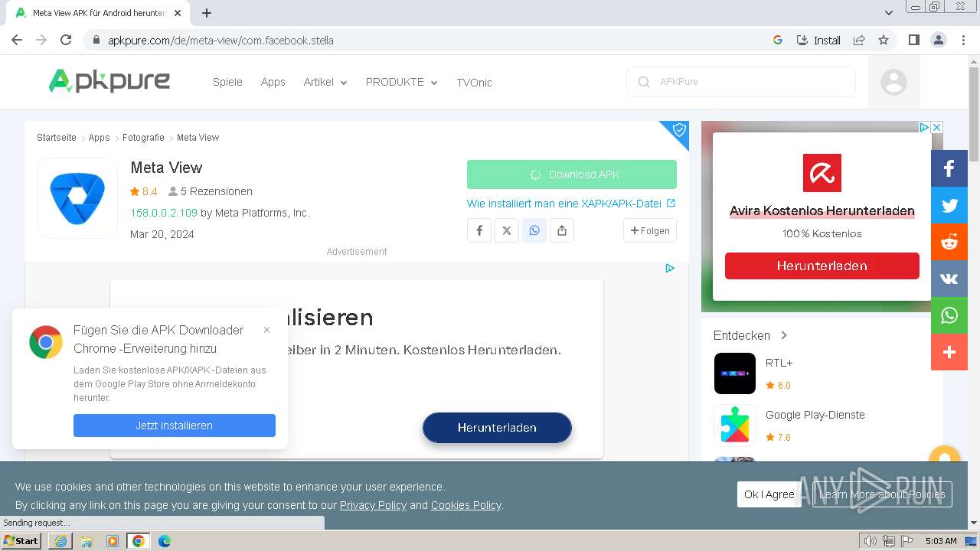Close the Chrome extension popup

pos(266,330)
